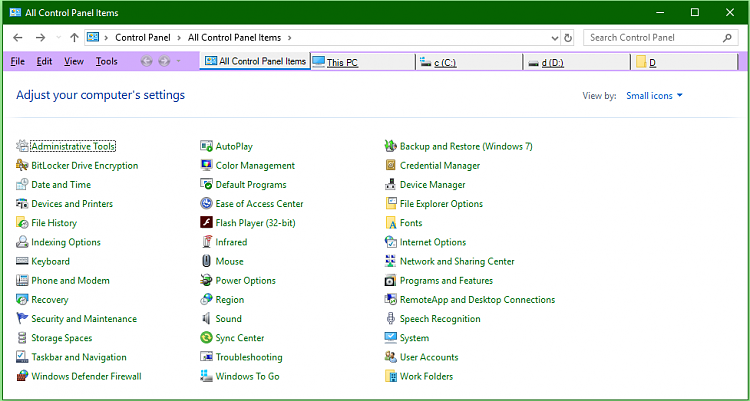Click the Windows Defender Firewall icon
Image resolution: width=750 pixels, height=401 pixels.
22,376
